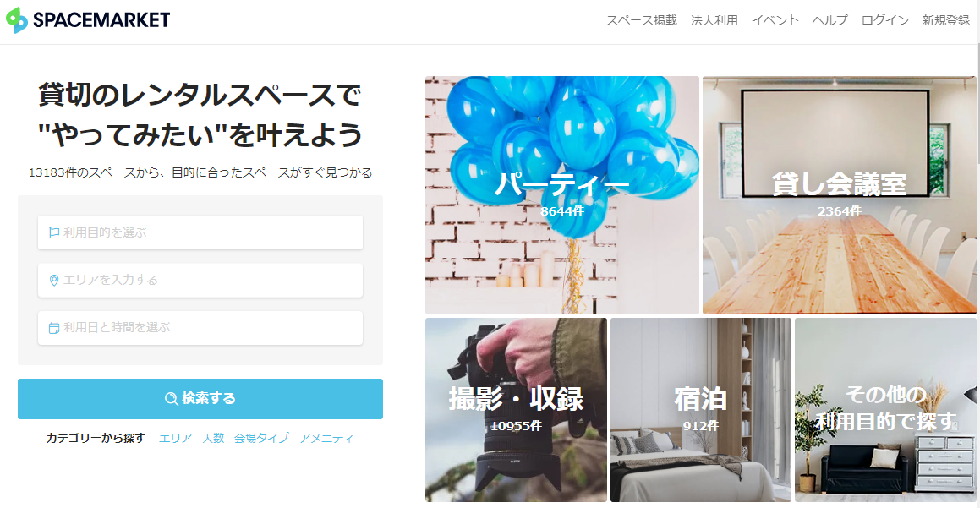Open the 撮影・収録 camera tile
Viewport: 980px width, 508px height.
(x=516, y=410)
